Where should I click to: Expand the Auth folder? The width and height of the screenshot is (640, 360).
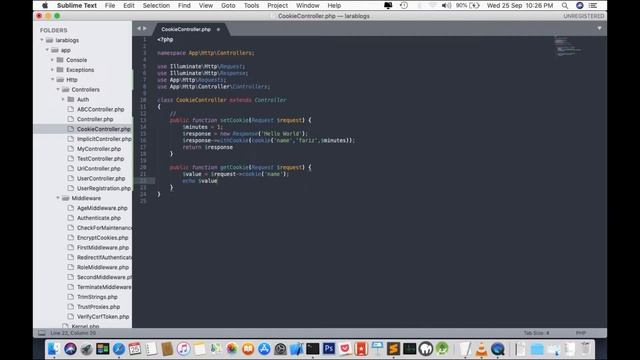[x=63, y=99]
